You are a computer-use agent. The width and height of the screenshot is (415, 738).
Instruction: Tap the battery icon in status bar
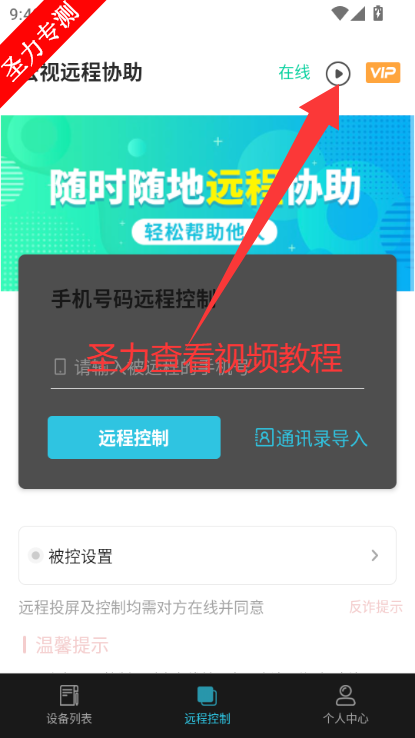(x=378, y=13)
